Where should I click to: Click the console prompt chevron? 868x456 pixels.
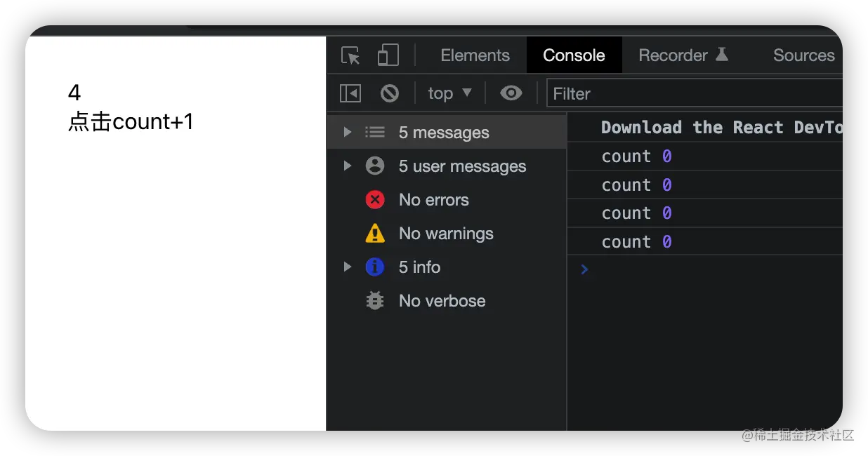[x=584, y=269]
